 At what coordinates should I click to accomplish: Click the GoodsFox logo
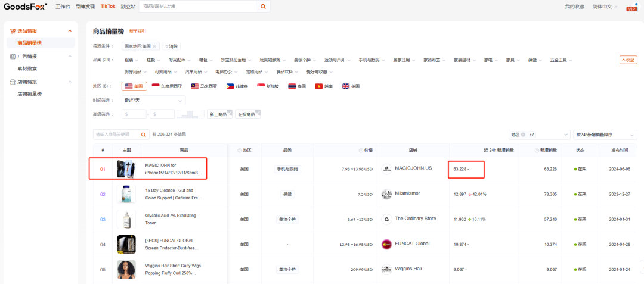point(26,6)
